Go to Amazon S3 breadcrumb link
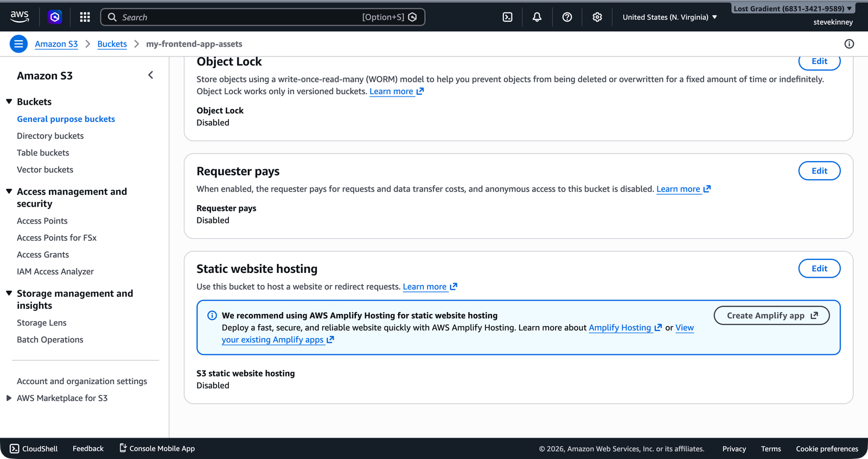Image resolution: width=868 pixels, height=459 pixels. 56,44
